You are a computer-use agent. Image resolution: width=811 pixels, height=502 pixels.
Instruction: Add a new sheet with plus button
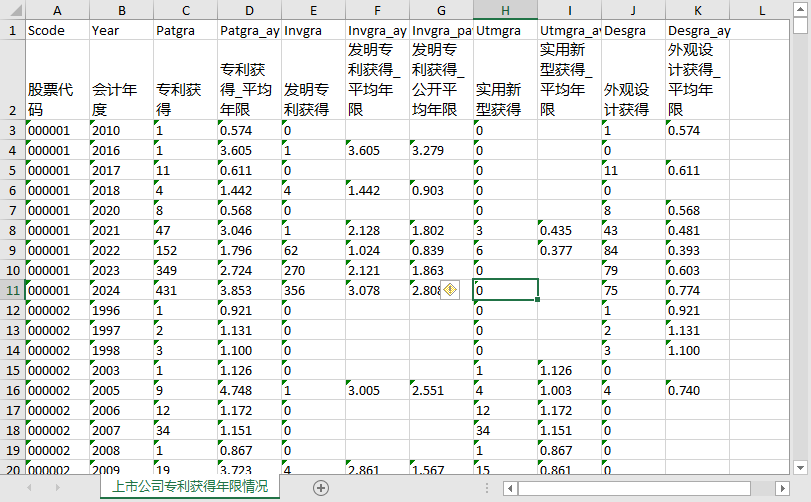tap(321, 488)
